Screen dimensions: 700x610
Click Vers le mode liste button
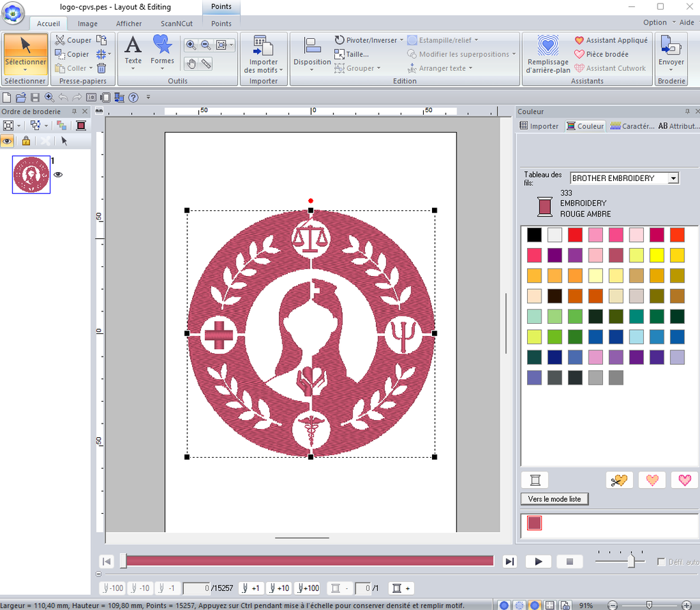tap(554, 499)
